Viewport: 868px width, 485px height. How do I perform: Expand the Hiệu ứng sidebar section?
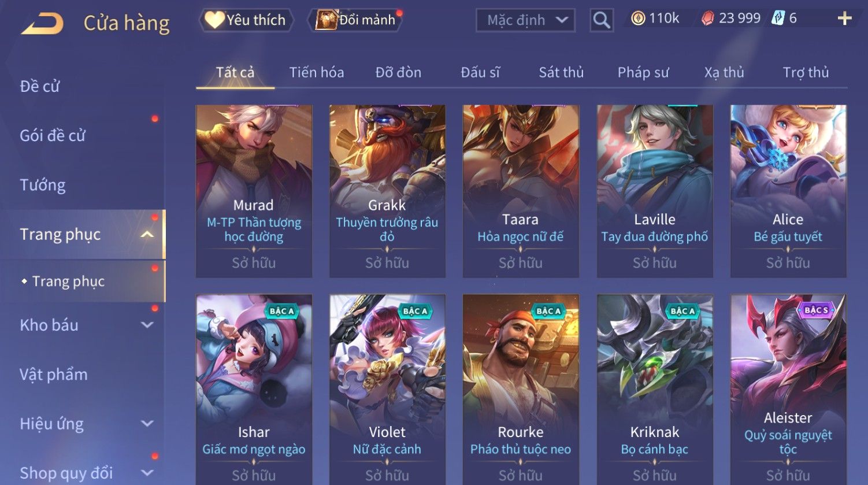coord(147,424)
